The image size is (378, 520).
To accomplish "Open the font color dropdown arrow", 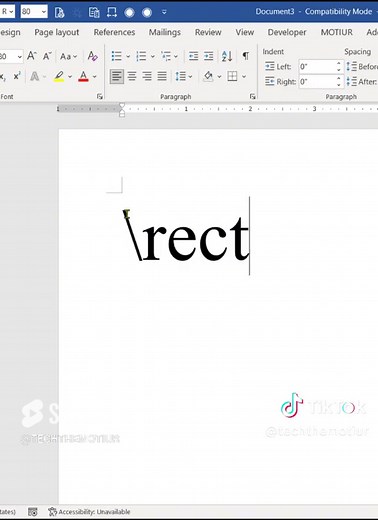I will (95, 77).
